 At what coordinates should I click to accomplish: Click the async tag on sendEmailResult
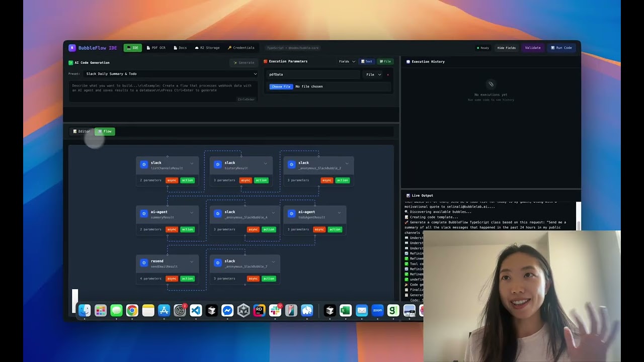172,279
